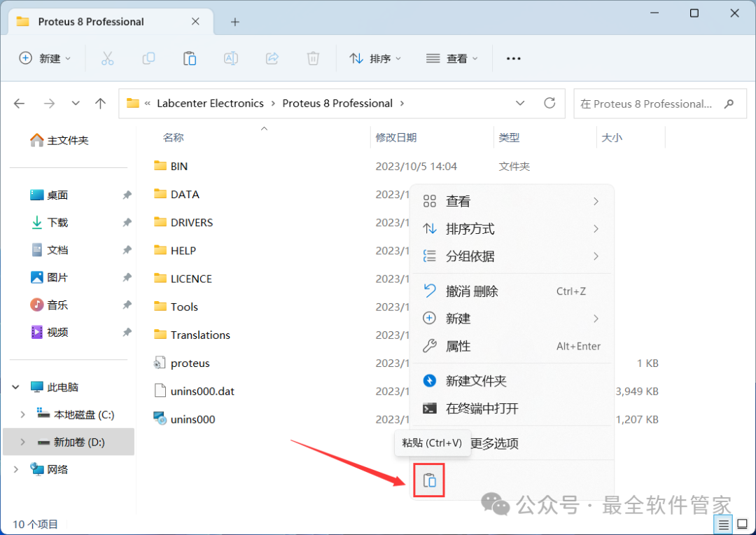This screenshot has width=756, height=535.
Task: Open 主文件夹 in the sidebar
Action: 59,140
